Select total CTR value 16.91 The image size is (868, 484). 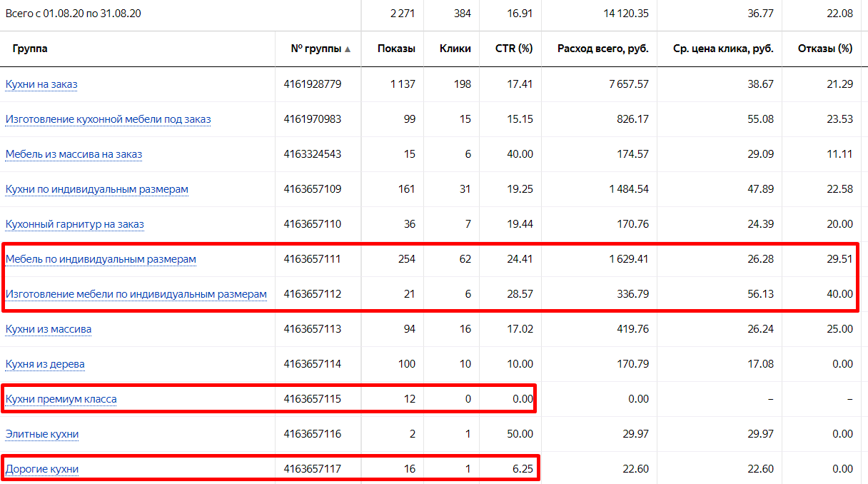coord(520,13)
